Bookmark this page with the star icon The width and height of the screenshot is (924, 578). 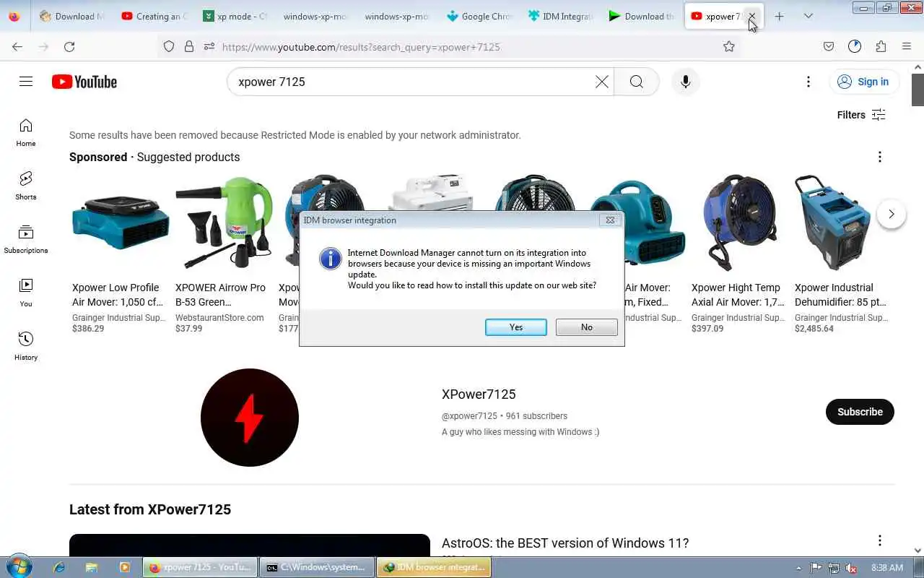729,46
